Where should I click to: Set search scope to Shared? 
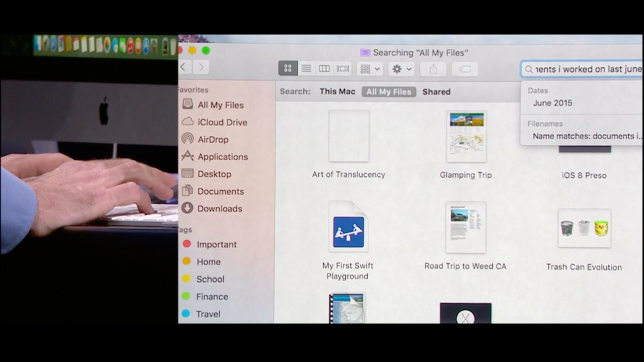pyautogui.click(x=436, y=92)
